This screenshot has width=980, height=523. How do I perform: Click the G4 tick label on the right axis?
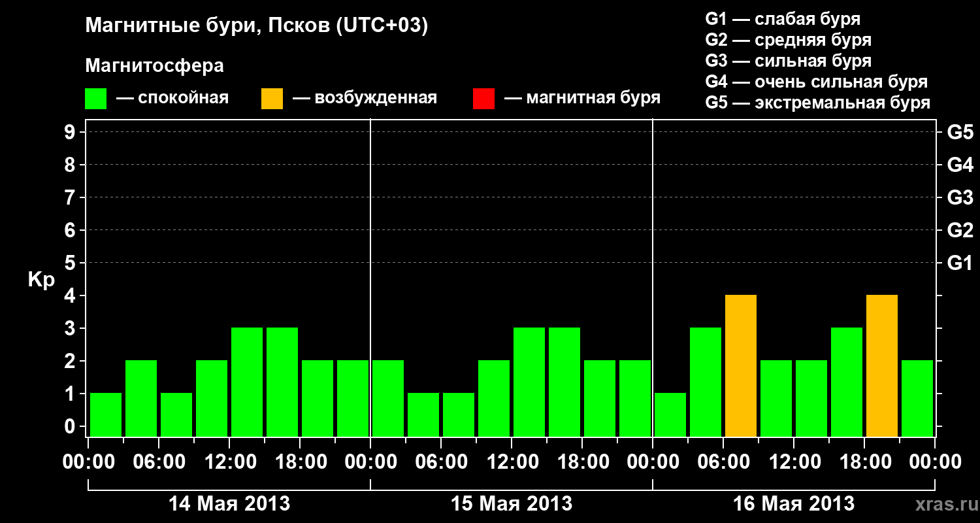(x=960, y=165)
